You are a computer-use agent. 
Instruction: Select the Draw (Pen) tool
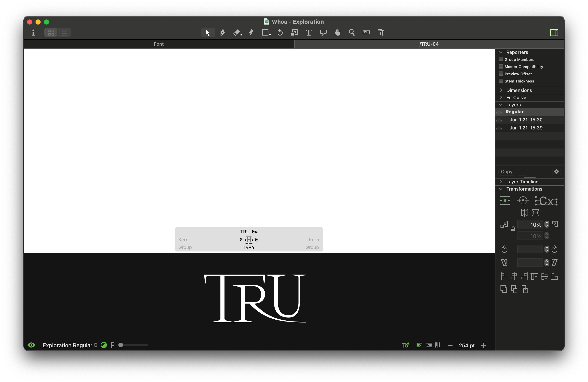point(222,32)
